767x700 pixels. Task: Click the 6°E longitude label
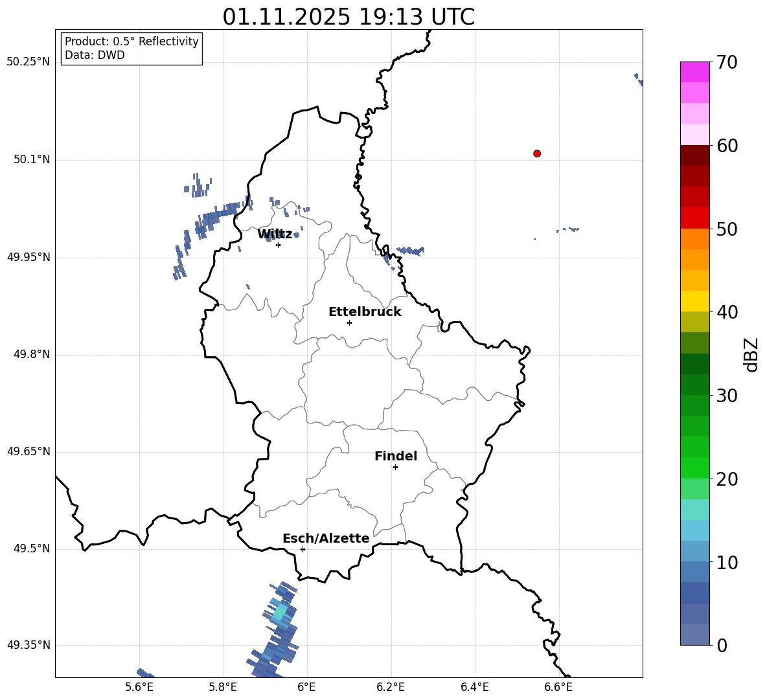[x=306, y=687]
